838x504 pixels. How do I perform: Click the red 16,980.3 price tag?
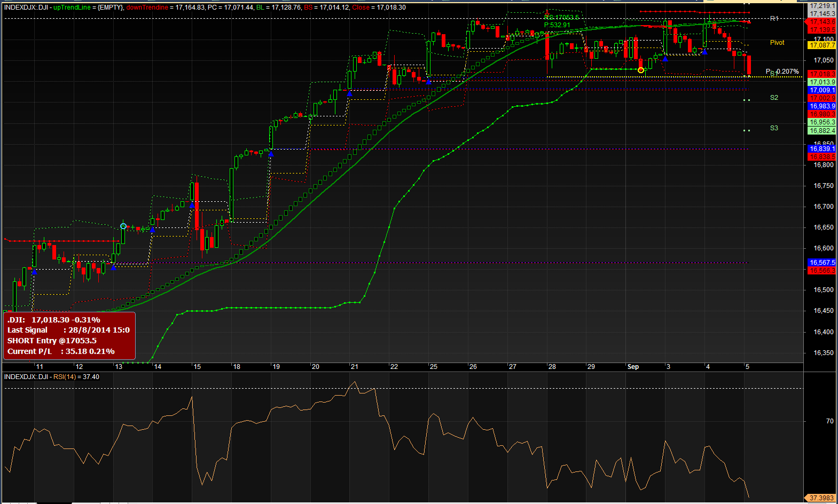coord(822,114)
